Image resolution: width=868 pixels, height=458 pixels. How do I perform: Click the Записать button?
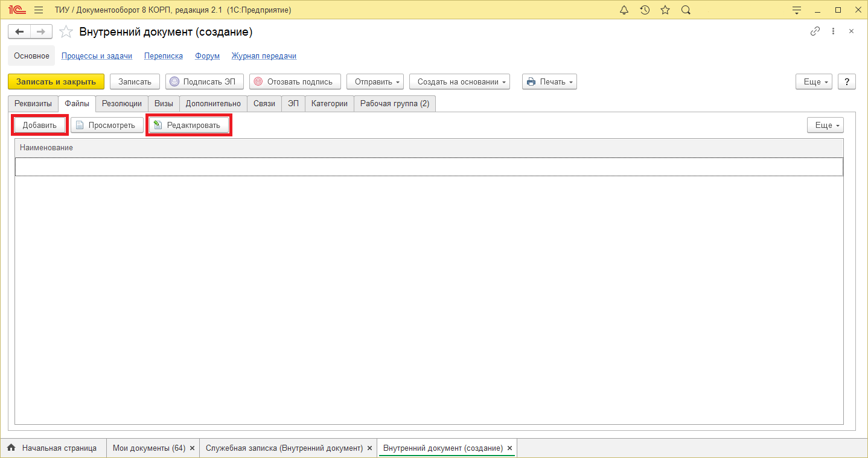(135, 81)
